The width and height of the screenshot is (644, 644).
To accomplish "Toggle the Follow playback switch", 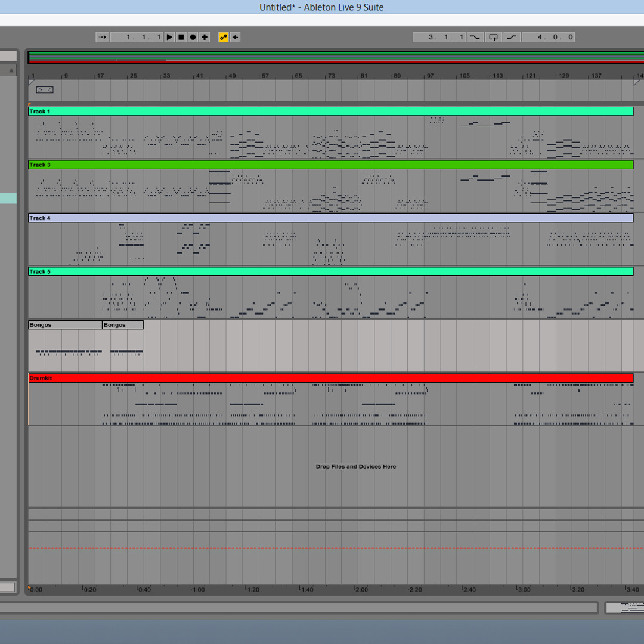I will click(102, 37).
